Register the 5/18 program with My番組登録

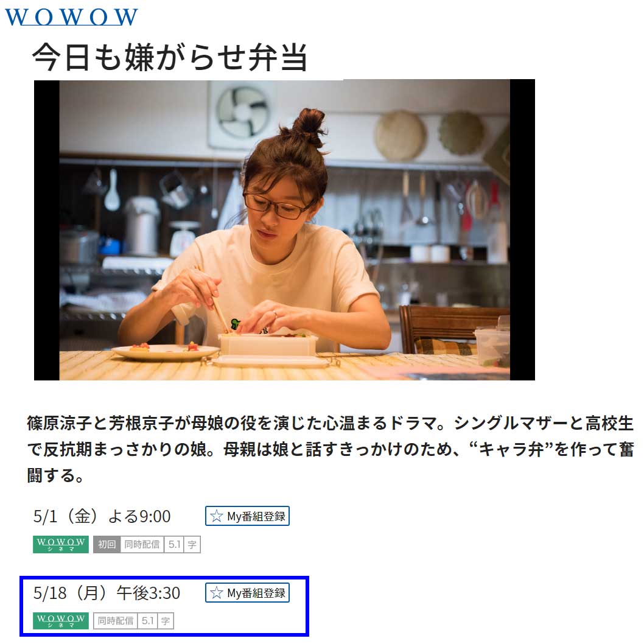247,593
